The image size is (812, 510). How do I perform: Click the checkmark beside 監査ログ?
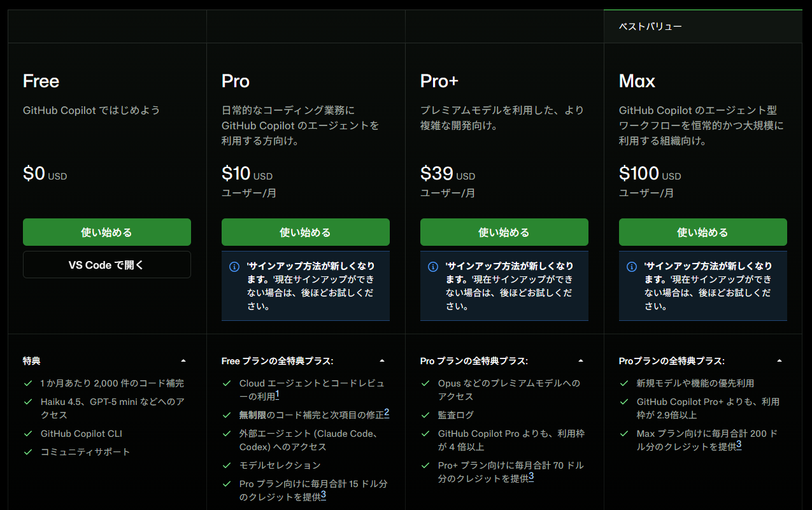pos(425,415)
